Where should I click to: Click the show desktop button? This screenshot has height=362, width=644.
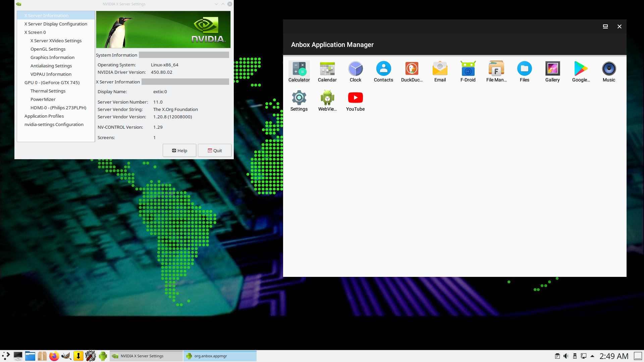coord(638,356)
